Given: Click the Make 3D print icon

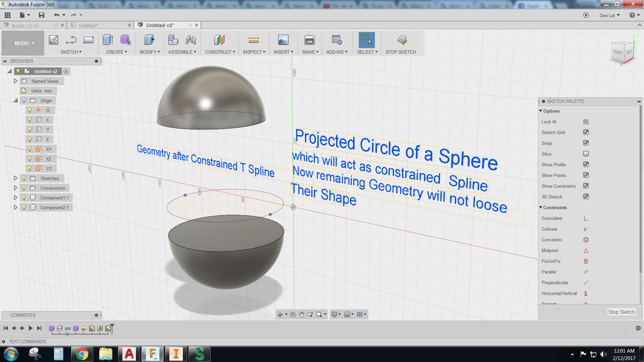Looking at the screenshot, I should point(310,40).
